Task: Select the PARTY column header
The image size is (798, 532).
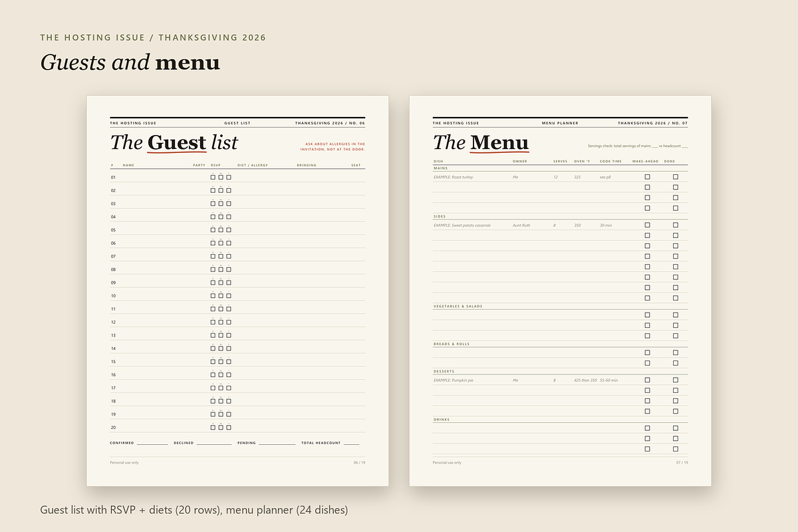Action: (199, 165)
